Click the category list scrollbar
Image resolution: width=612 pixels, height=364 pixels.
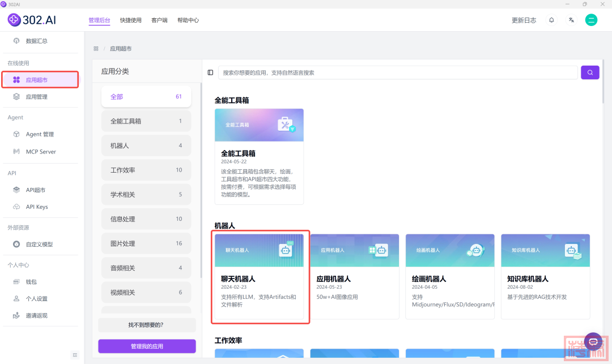click(201, 180)
